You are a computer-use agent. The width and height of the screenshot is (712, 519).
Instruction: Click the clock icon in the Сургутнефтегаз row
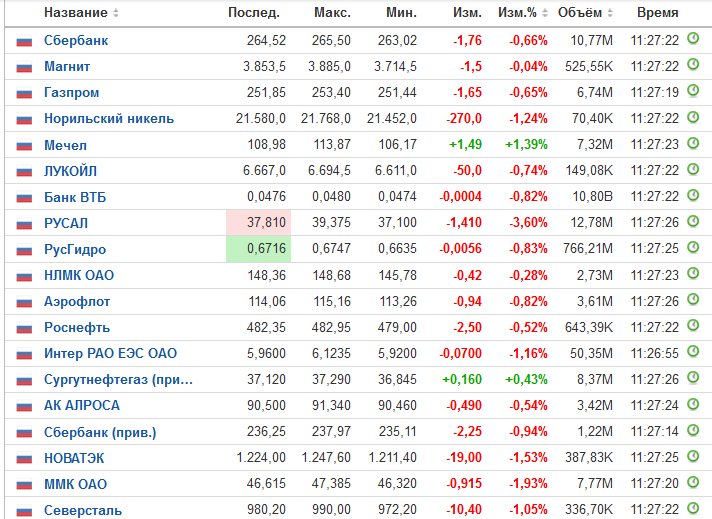(693, 377)
